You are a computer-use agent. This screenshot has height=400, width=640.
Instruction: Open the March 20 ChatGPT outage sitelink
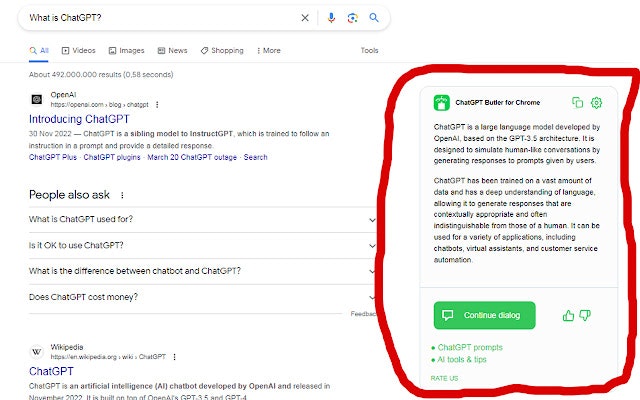(192, 157)
